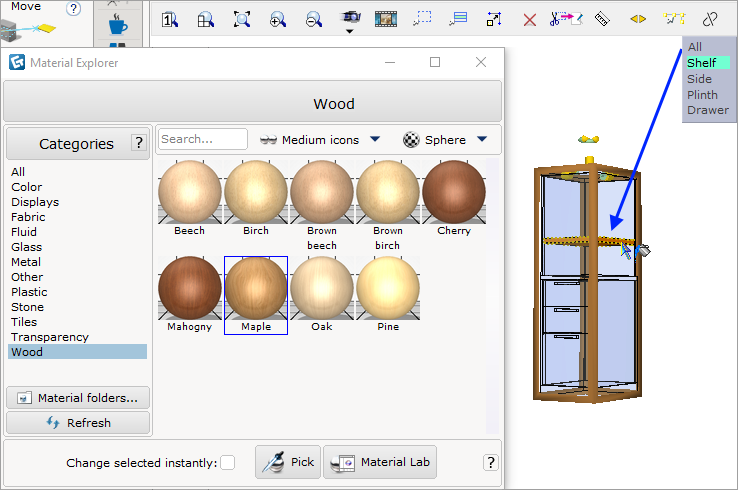Click the zoom out magnifier icon
This screenshot has width=738, height=490.
pos(313,19)
